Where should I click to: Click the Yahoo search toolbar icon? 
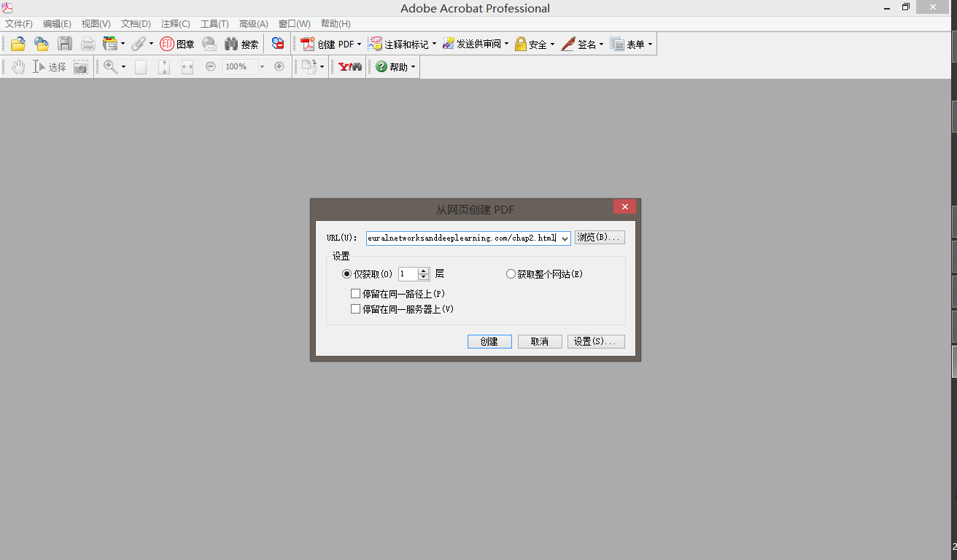coord(350,66)
